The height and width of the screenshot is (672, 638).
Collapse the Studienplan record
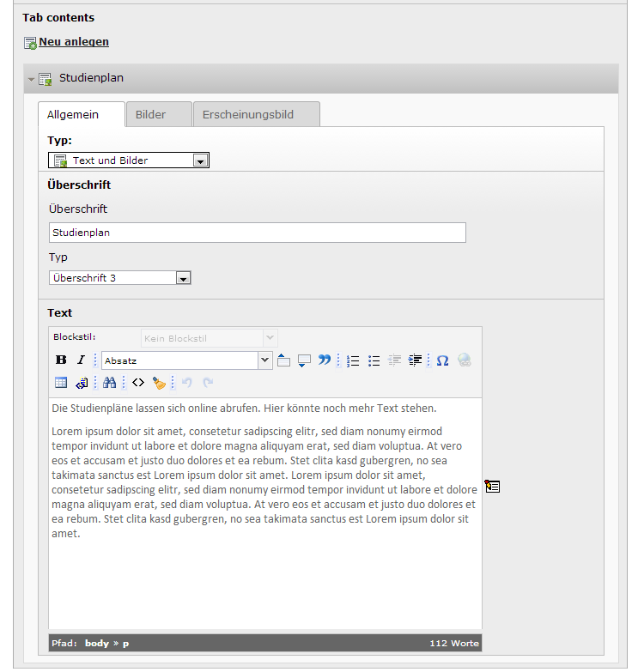click(32, 79)
